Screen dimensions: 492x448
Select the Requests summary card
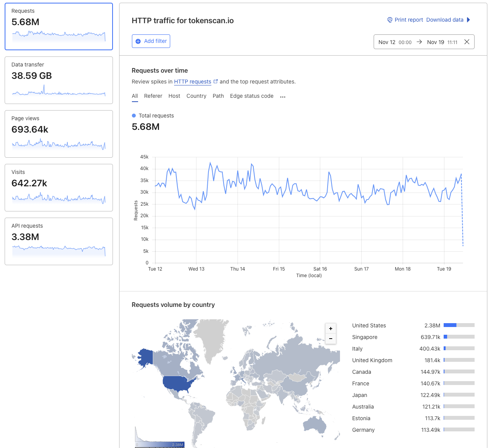coord(59,27)
